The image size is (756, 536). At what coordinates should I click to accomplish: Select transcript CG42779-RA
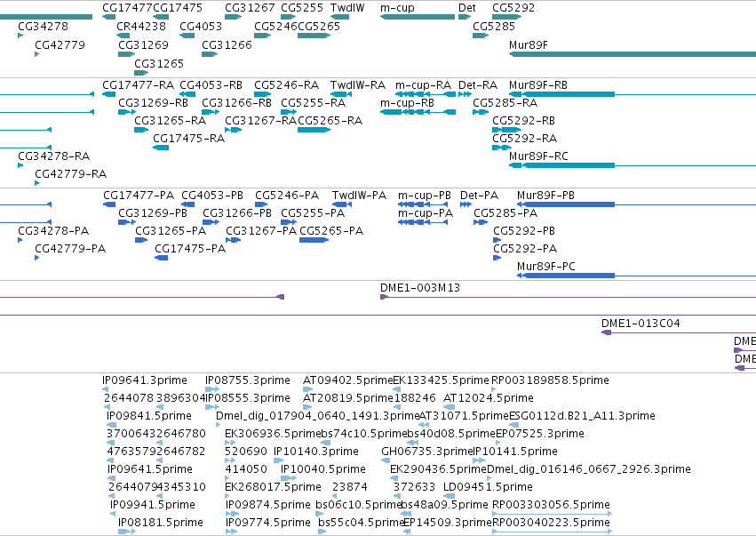(70, 174)
